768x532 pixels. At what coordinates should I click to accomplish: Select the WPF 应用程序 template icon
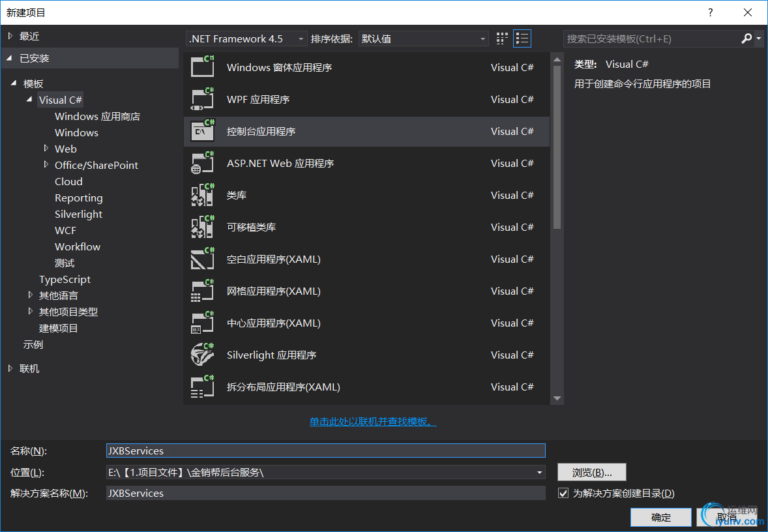point(202,98)
